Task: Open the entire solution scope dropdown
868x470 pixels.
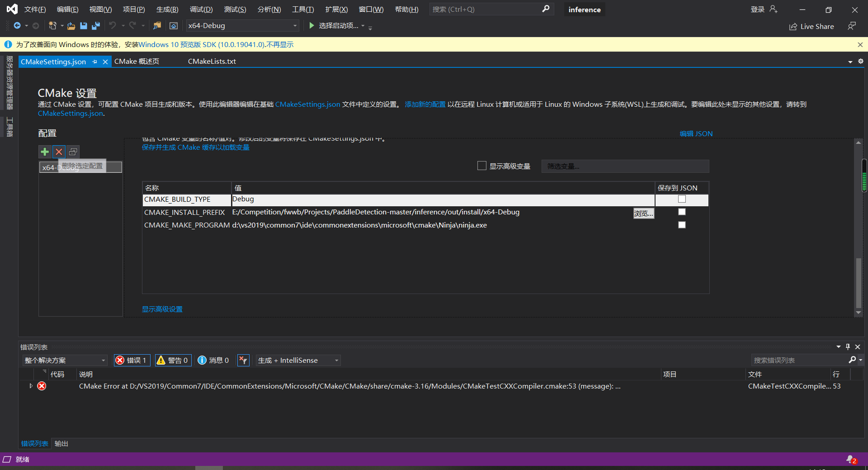Action: pyautogui.click(x=65, y=360)
